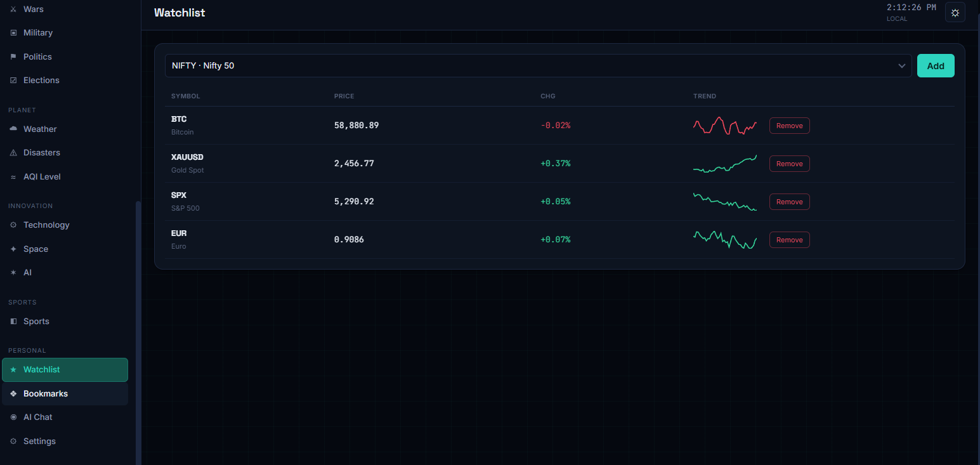Remove XAUUSD Gold Spot row
The width and height of the screenshot is (980, 465).
tap(790, 164)
